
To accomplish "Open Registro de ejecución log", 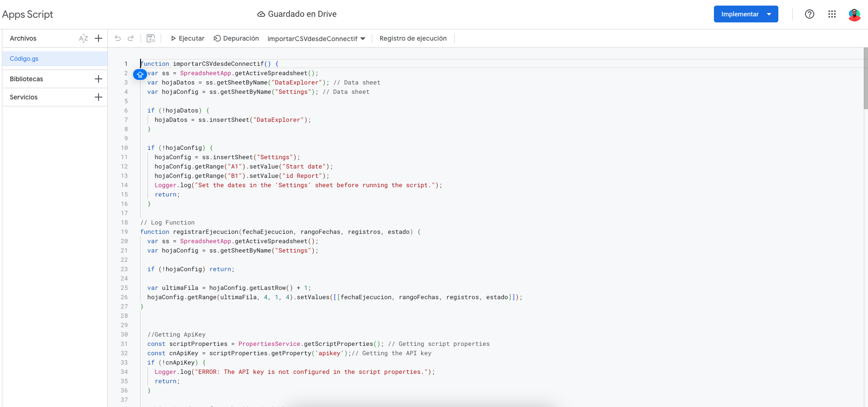I will point(413,38).
